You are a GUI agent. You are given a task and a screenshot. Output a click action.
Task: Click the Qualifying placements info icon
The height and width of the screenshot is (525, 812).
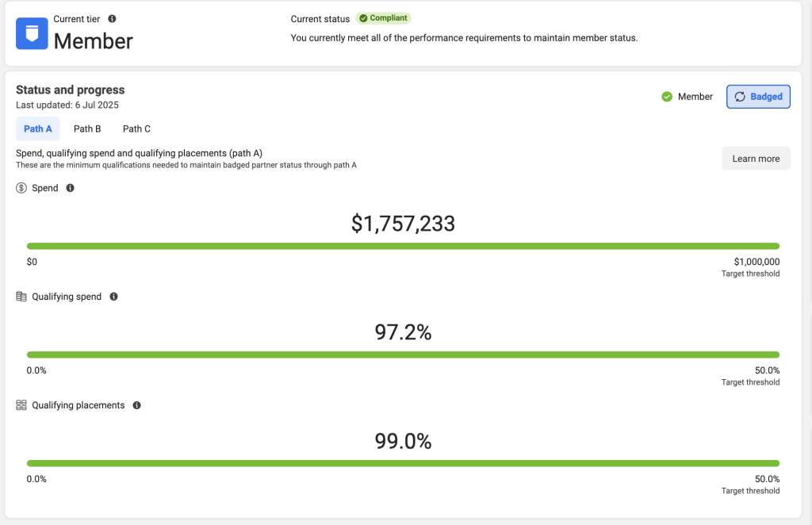[136, 405]
